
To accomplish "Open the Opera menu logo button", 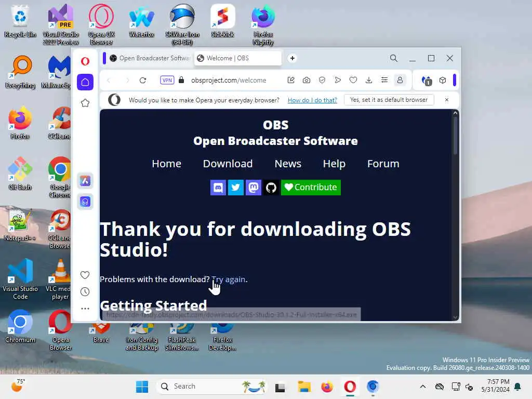I will tap(85, 61).
